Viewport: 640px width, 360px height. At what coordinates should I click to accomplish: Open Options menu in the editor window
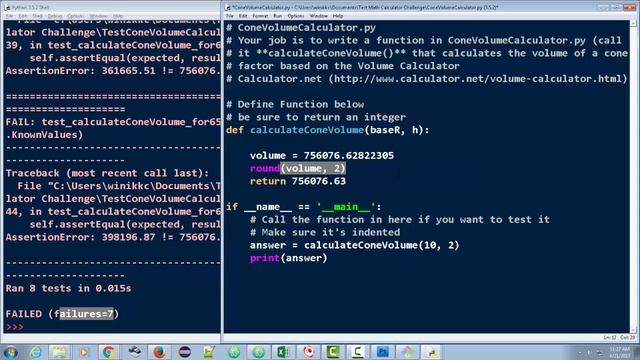[x=296, y=16]
